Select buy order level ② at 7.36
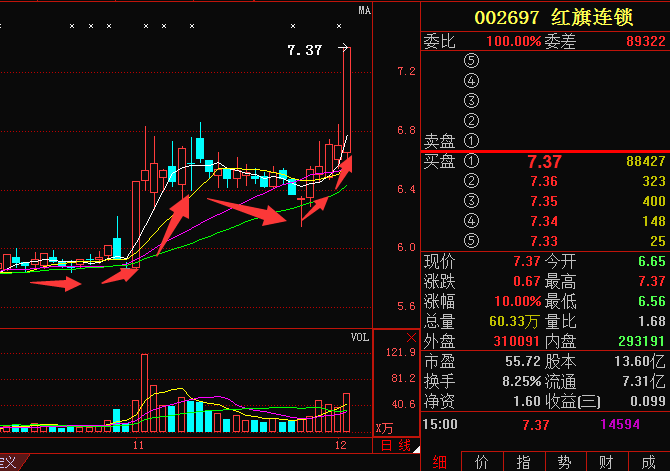Screen dimensions: 670x471 pyautogui.click(x=545, y=181)
